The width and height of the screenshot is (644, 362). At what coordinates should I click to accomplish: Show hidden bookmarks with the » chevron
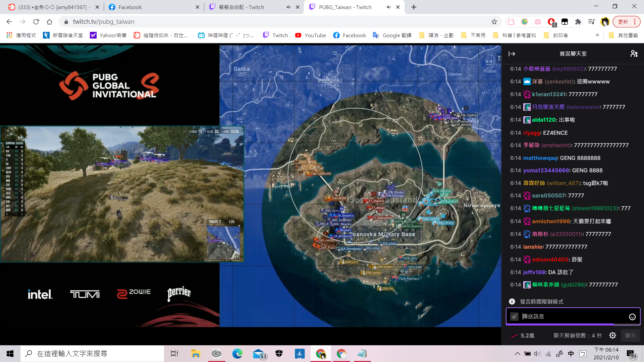click(597, 35)
